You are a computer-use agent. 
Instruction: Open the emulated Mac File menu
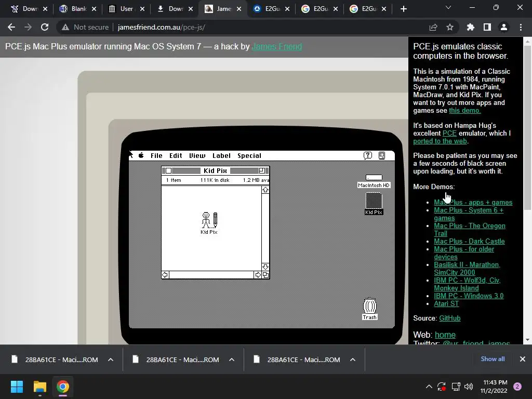tap(156, 155)
